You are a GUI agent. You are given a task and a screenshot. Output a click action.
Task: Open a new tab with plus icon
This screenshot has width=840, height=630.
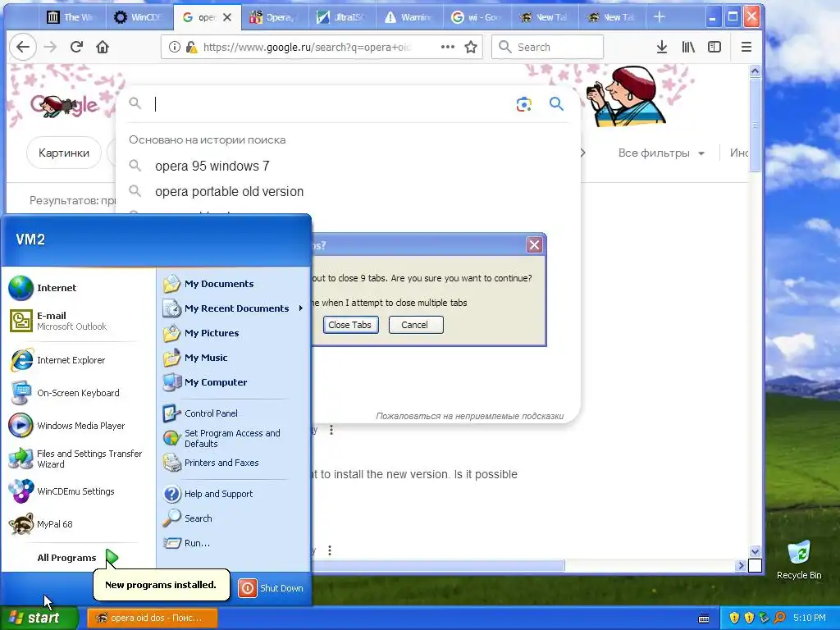pyautogui.click(x=660, y=17)
